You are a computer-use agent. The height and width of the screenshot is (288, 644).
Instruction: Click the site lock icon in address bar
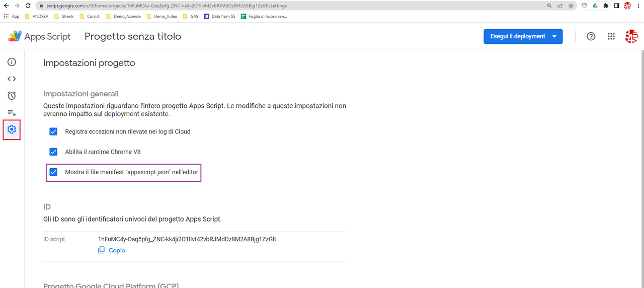(42, 6)
